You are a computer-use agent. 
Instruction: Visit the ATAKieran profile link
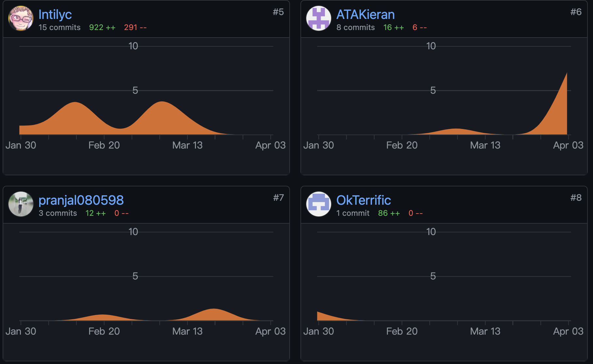click(x=365, y=14)
